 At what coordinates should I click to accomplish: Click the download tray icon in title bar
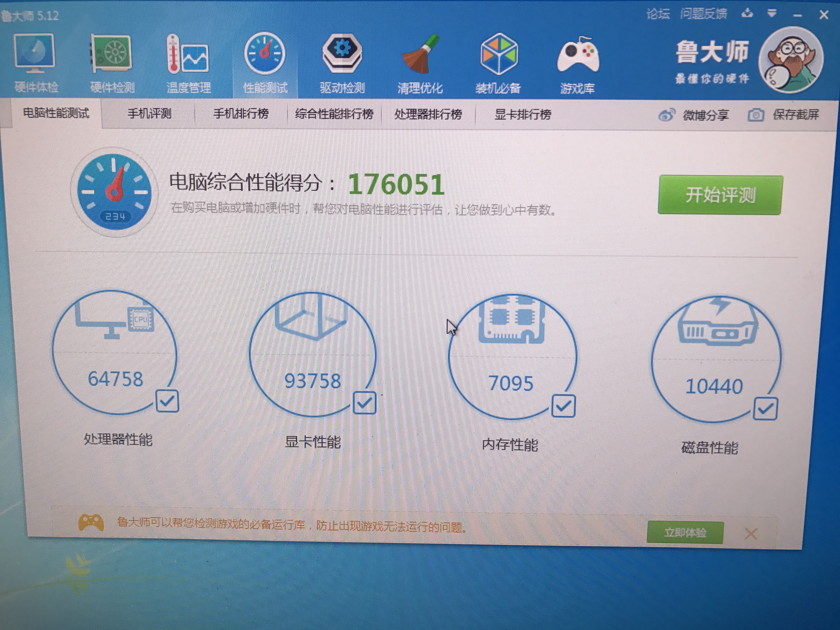coord(747,14)
